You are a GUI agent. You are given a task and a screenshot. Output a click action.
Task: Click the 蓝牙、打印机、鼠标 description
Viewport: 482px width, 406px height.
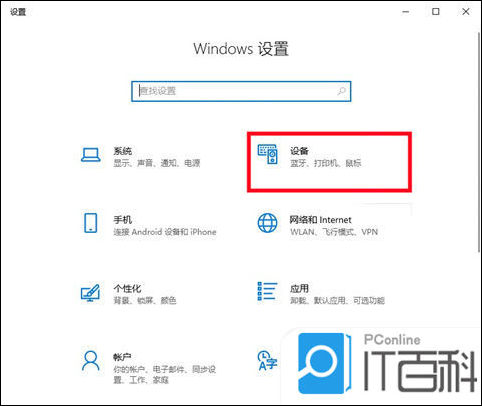coord(325,163)
